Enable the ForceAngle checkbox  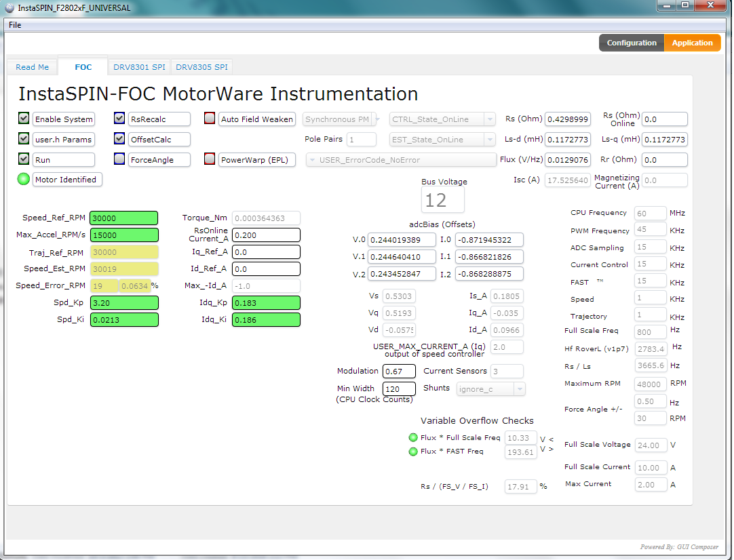(119, 159)
